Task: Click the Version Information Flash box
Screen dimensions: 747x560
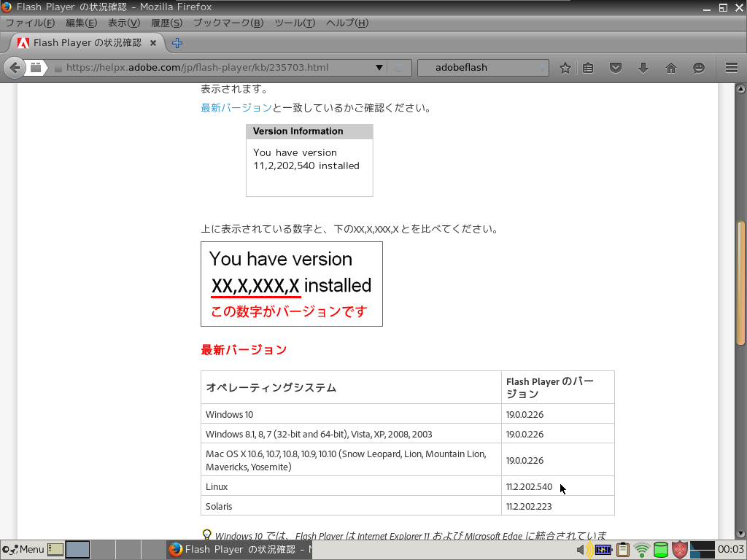Action: [309, 160]
